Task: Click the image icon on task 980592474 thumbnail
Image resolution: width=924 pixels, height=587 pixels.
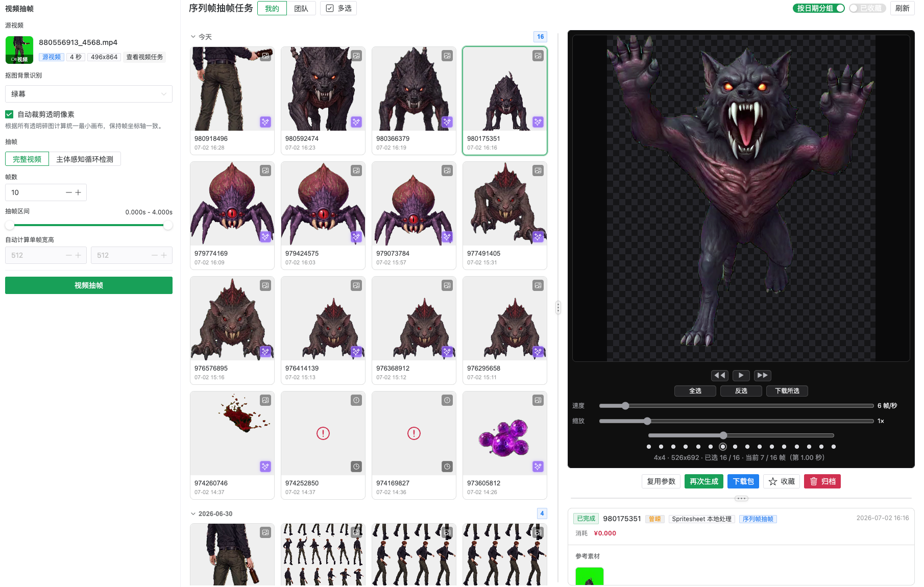Action: click(x=356, y=56)
